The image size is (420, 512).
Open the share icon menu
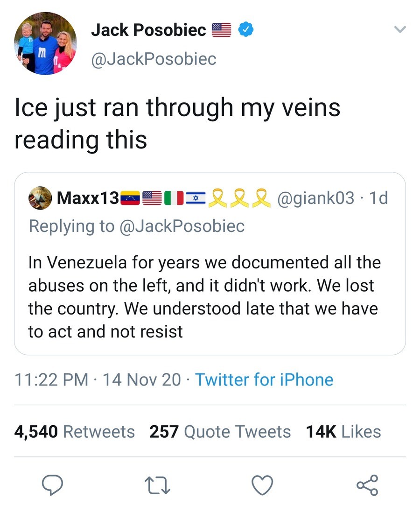[x=368, y=485]
